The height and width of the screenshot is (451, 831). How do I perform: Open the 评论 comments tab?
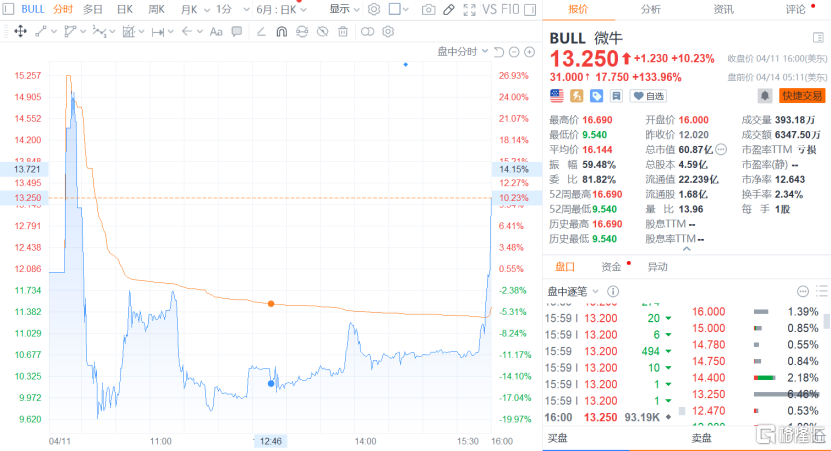(x=795, y=10)
